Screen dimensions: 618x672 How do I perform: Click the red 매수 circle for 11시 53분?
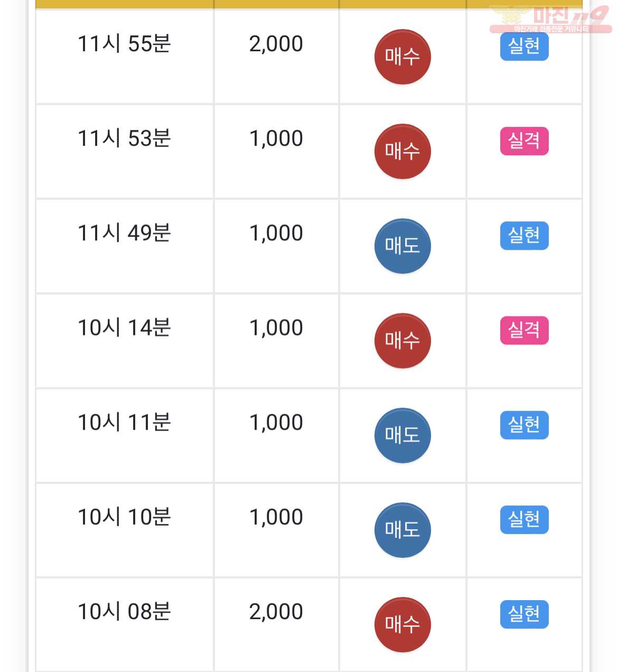click(x=402, y=151)
